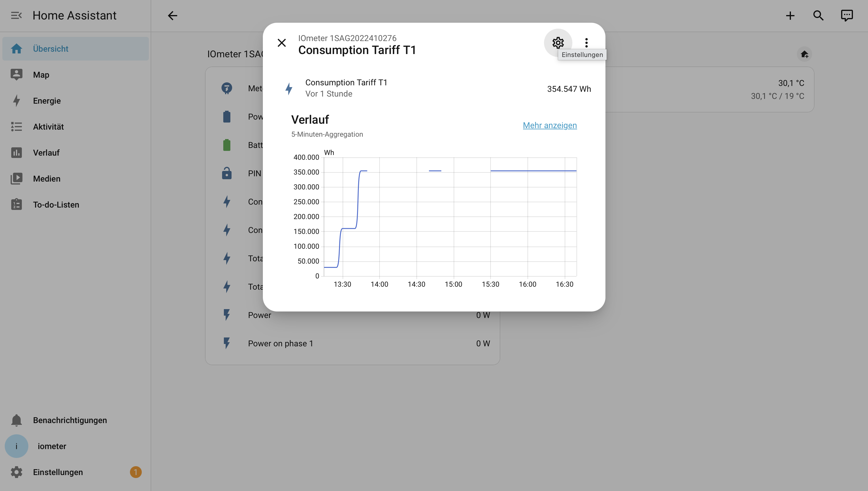Screen dimensions: 868x491
Task: Click the 30,1 °C / 19 °C reading
Action: 777,96
